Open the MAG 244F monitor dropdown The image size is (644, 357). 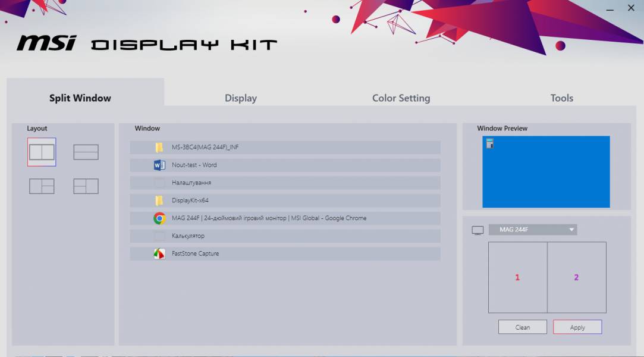[533, 230]
